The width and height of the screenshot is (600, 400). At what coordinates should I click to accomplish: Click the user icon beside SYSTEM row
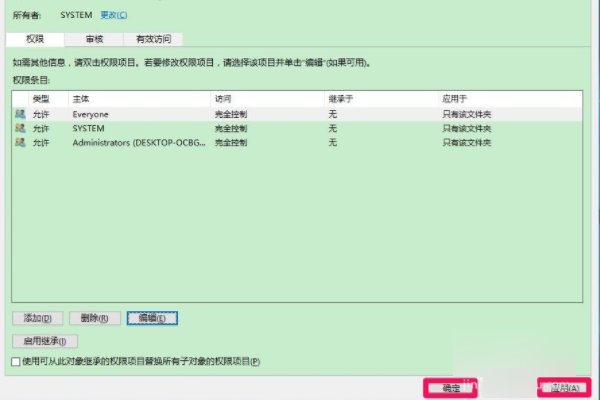[20, 128]
